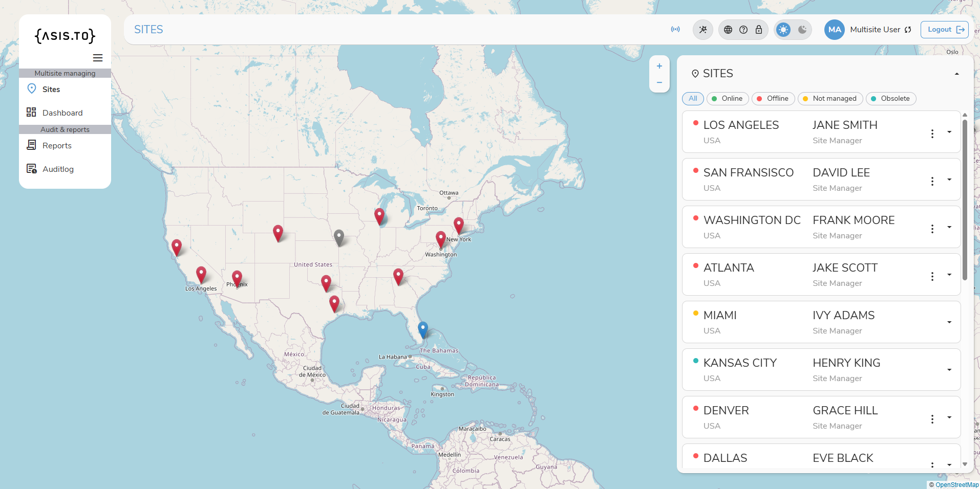Click the JANE SMITH manager name

(845, 125)
